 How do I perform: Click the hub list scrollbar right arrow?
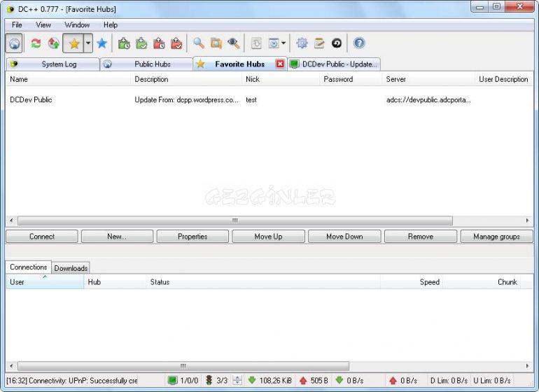[527, 220]
